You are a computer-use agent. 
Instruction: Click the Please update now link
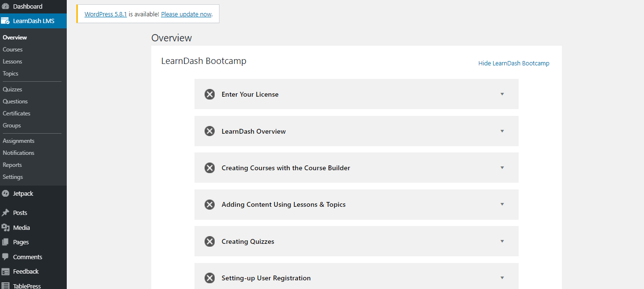pos(186,14)
